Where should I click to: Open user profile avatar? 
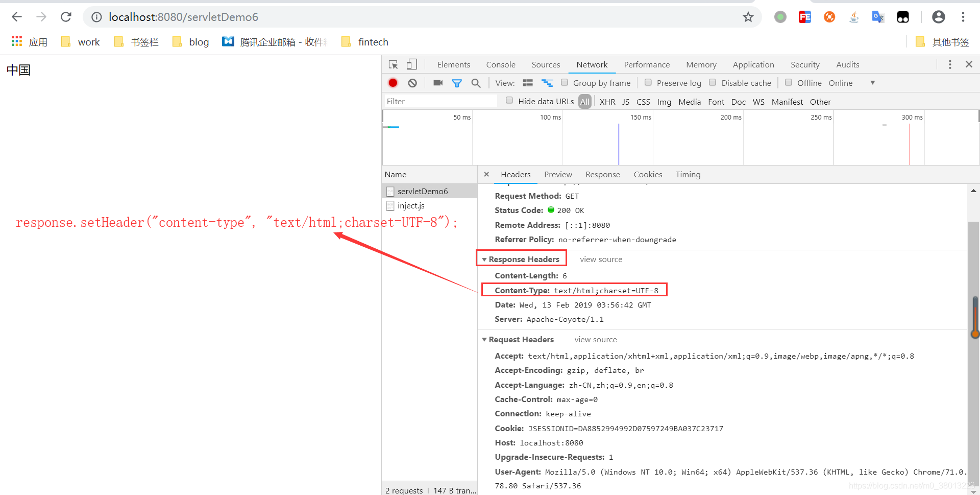938,17
